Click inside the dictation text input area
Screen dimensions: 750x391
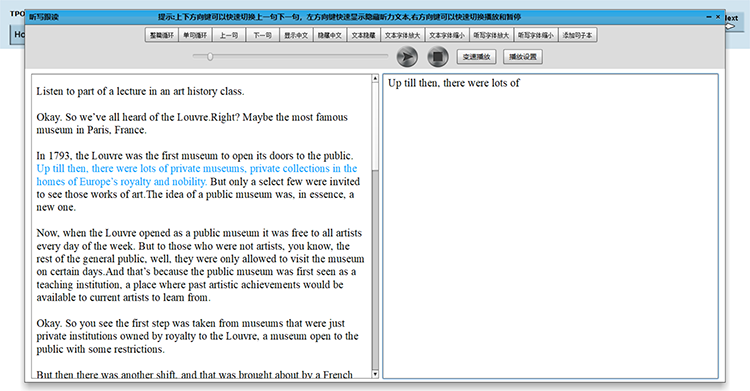[551, 226]
